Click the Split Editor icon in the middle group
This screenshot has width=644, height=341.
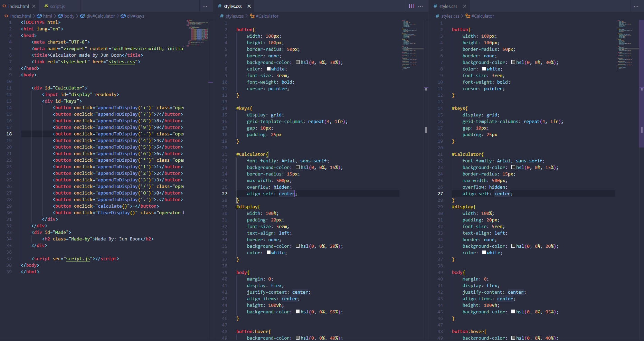click(411, 6)
